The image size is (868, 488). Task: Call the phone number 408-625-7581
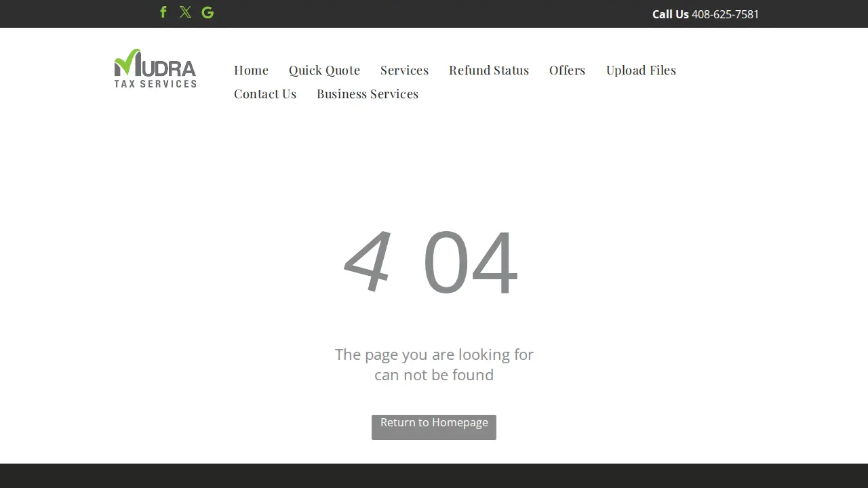(725, 14)
